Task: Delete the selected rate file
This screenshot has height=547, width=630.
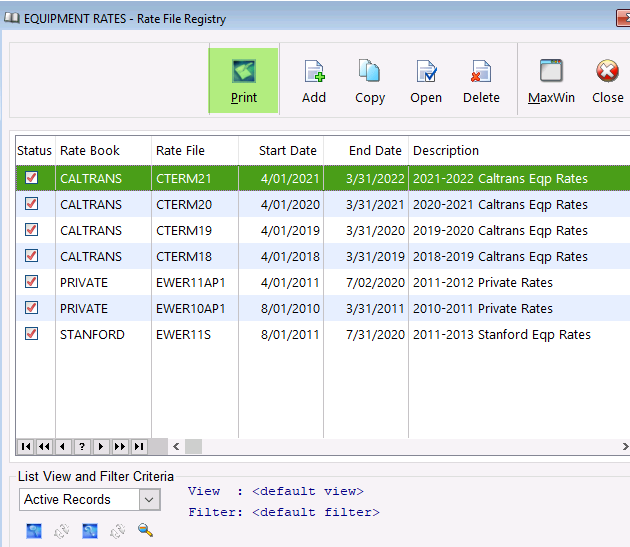Action: tap(481, 81)
